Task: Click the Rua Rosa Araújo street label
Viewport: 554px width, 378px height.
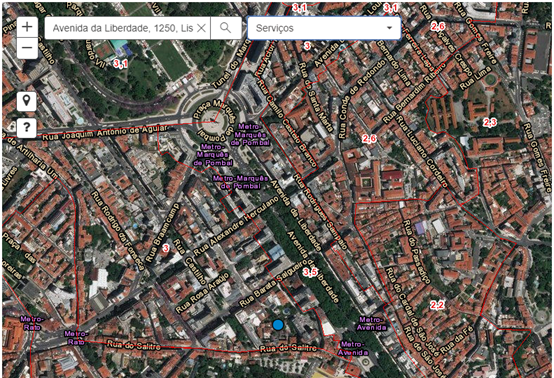Action: click(x=203, y=293)
